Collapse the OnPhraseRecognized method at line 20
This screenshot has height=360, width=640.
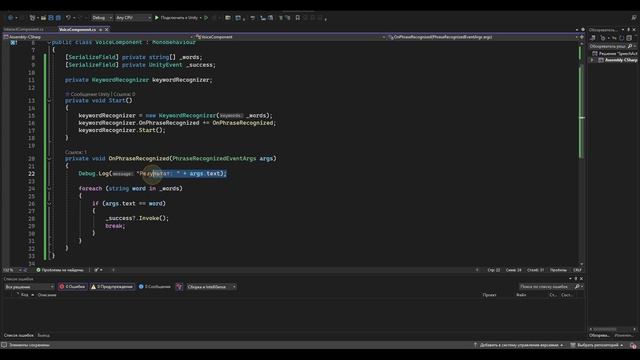pyautogui.click(x=49, y=159)
